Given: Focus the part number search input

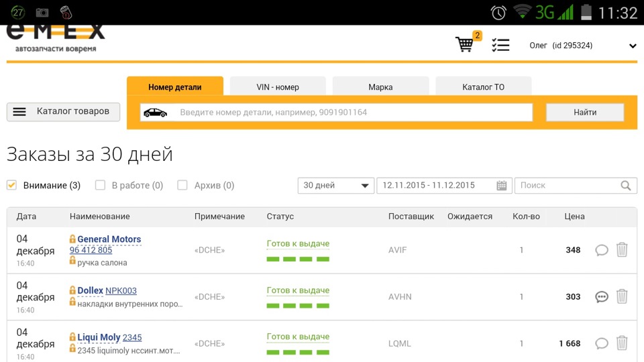Looking at the screenshot, I should [336, 113].
